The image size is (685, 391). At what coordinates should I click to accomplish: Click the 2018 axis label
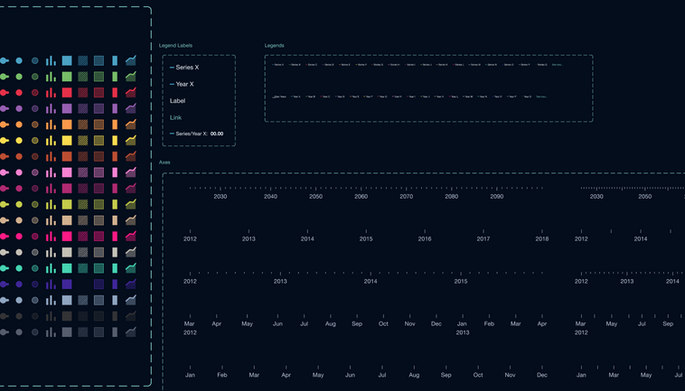tap(542, 239)
